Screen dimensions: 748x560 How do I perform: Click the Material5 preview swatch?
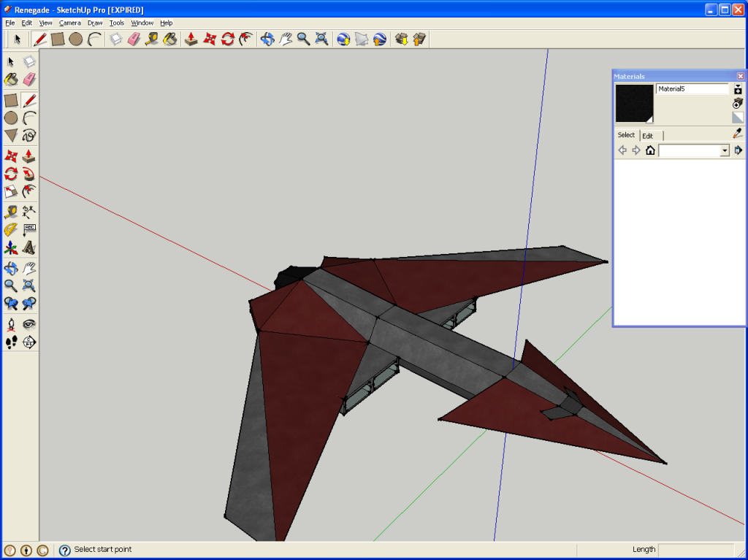click(634, 104)
